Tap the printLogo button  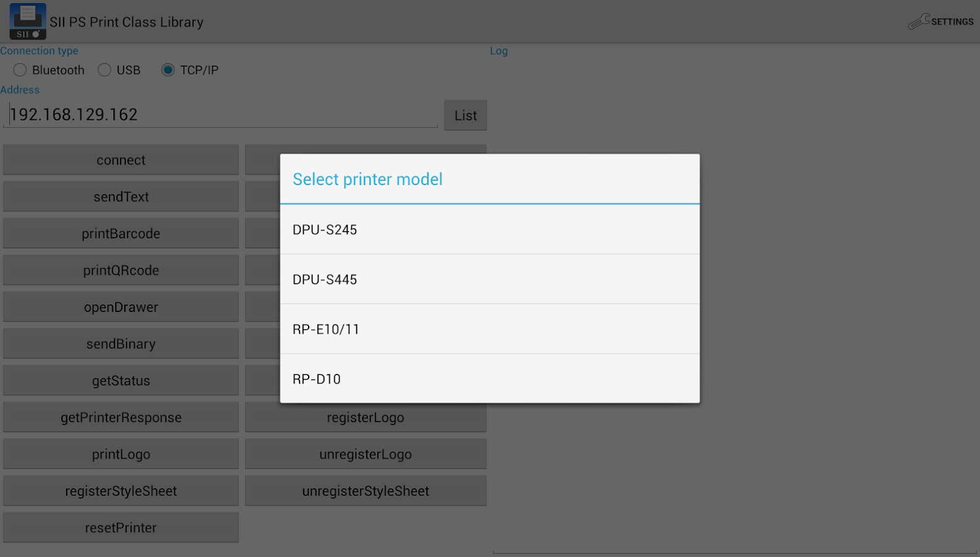click(121, 454)
